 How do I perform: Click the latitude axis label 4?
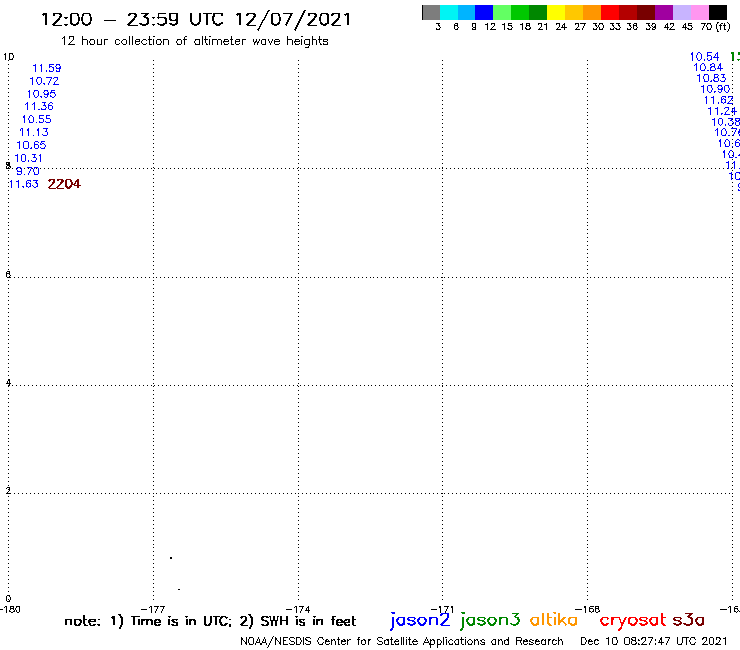8,382
